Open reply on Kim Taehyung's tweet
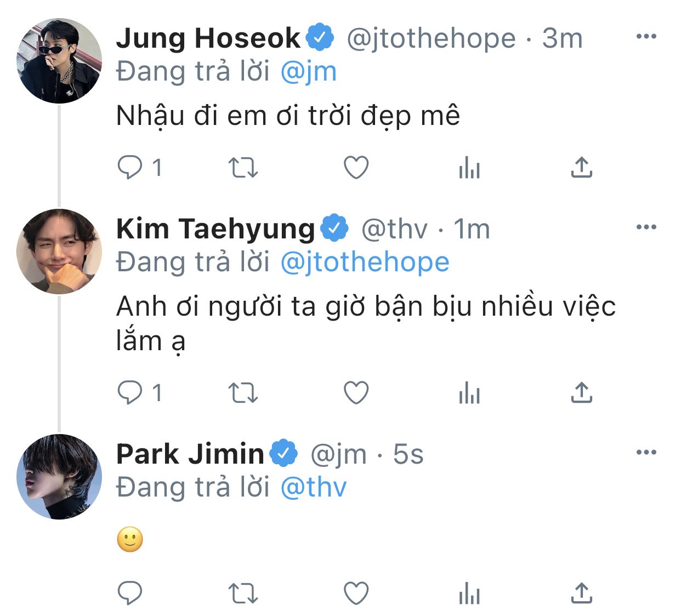Viewport: 681px width, 616px height. click(130, 393)
